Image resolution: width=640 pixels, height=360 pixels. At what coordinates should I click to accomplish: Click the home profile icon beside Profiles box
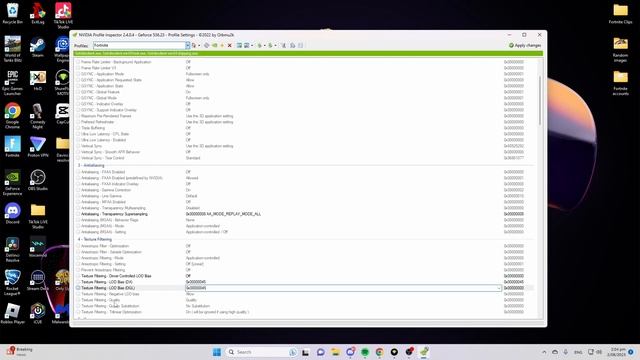click(194, 45)
